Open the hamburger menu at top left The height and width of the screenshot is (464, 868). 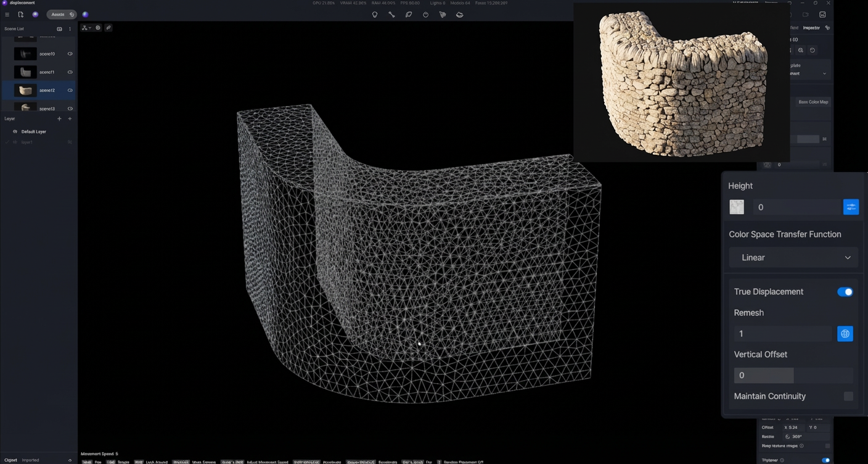[x=7, y=14]
